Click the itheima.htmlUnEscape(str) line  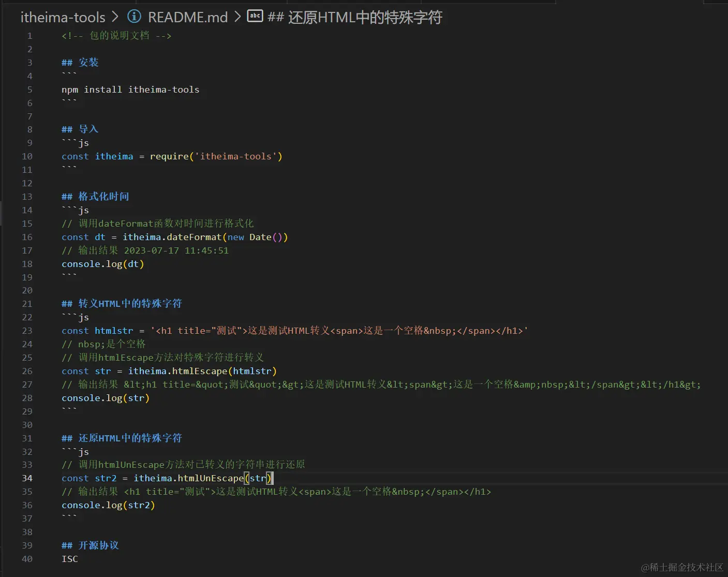click(167, 478)
